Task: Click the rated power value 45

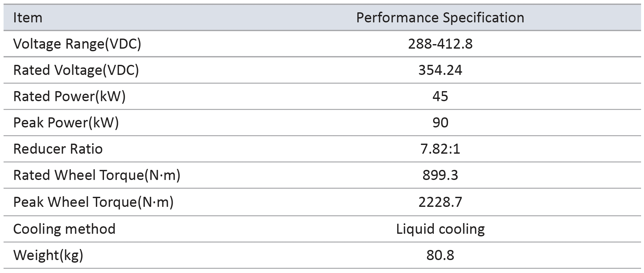Action: point(440,97)
